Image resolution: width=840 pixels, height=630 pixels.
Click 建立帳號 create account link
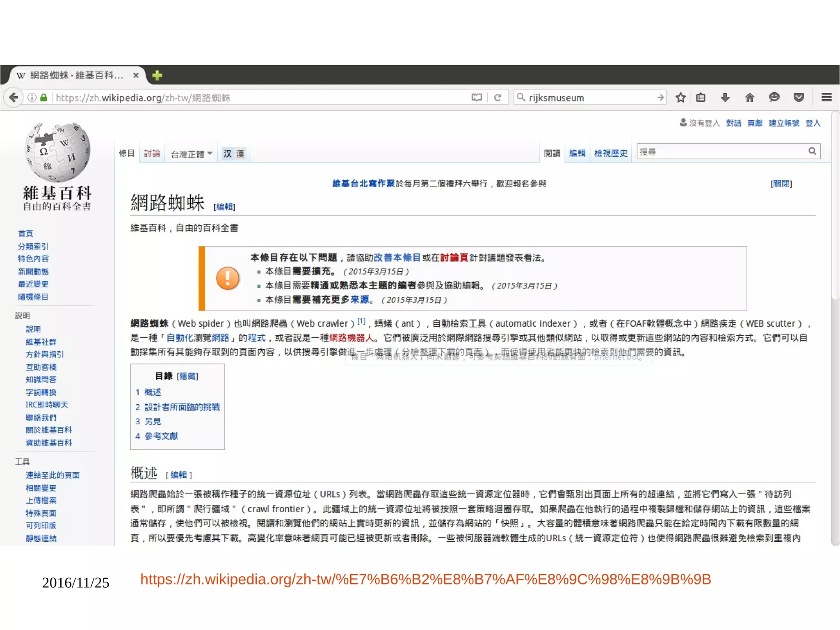(x=784, y=123)
